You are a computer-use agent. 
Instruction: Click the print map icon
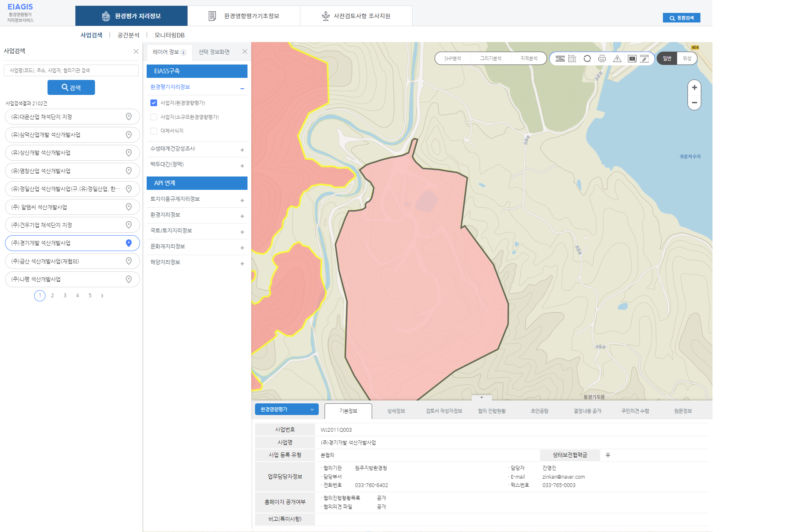[x=602, y=59]
